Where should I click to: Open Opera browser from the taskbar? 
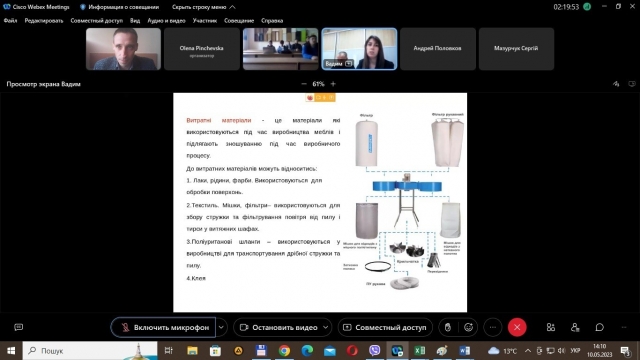tap(352, 351)
